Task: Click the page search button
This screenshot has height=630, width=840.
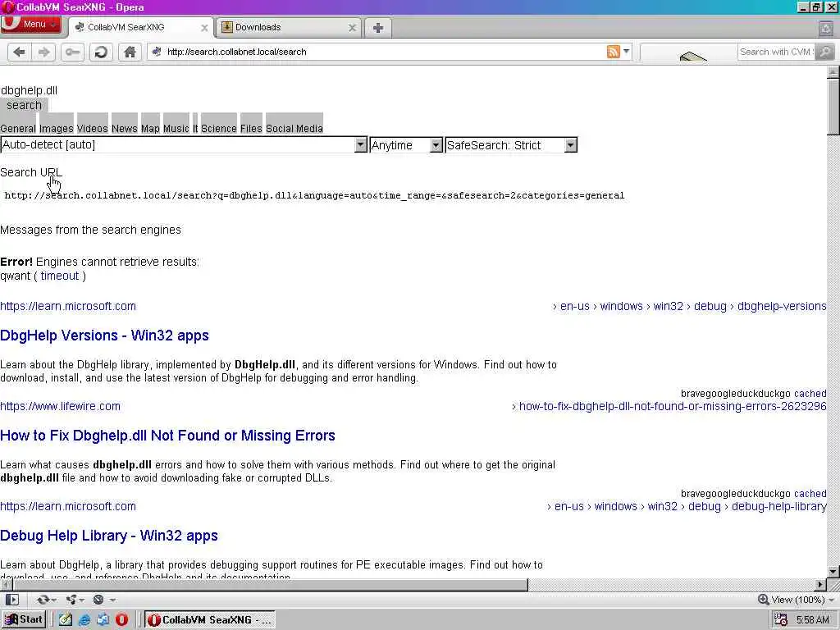Action: (x=24, y=105)
